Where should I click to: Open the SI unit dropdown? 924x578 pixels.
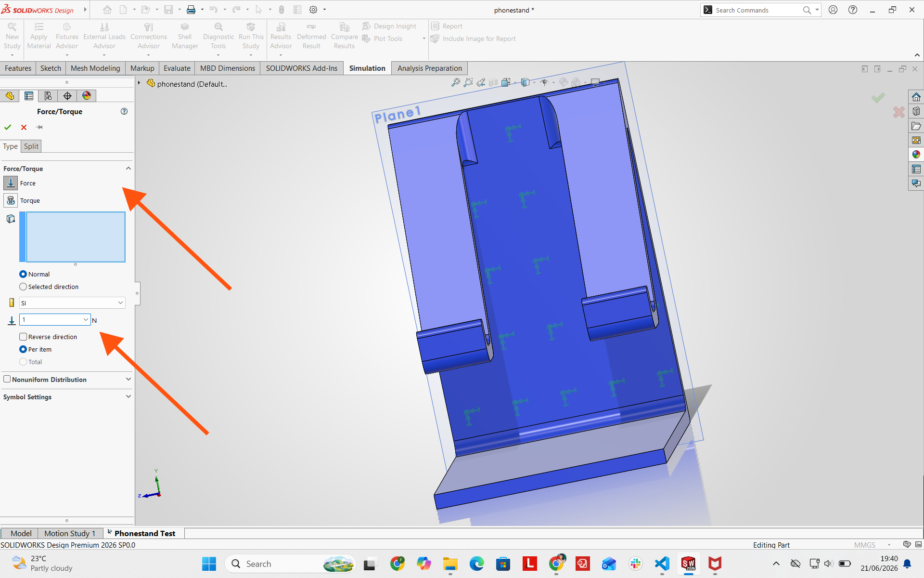pyautogui.click(x=72, y=302)
